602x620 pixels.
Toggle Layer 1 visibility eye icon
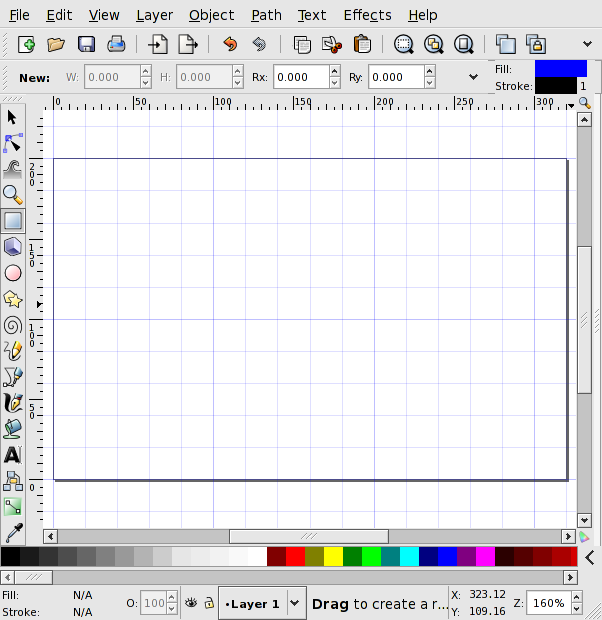(x=191, y=603)
